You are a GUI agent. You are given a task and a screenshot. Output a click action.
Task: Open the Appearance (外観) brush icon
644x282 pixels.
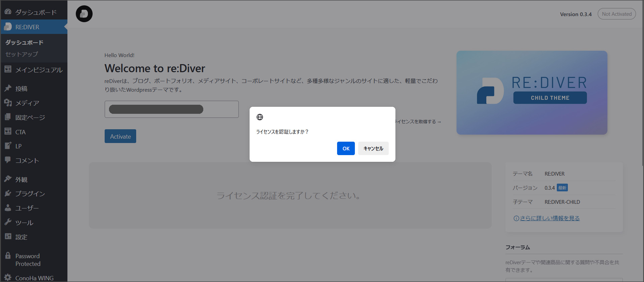(x=8, y=179)
